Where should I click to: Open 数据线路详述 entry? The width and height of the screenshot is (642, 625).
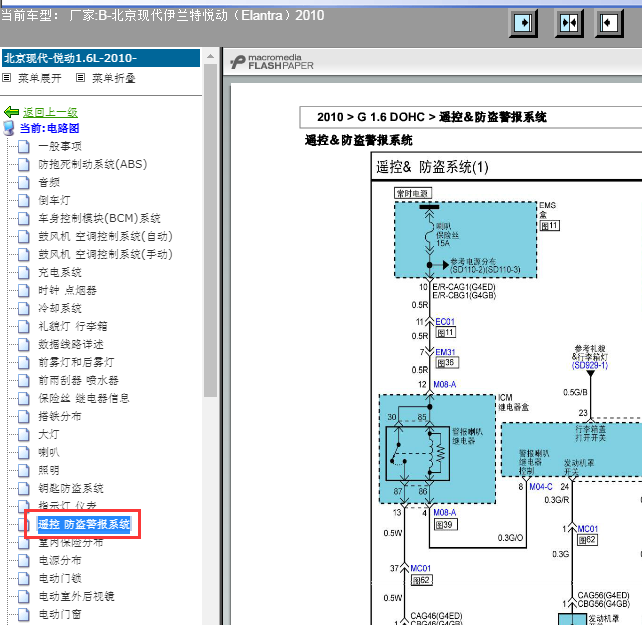[70, 344]
